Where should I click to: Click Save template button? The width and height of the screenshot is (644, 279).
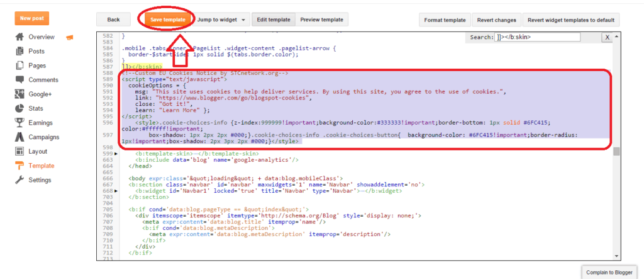coord(168,20)
